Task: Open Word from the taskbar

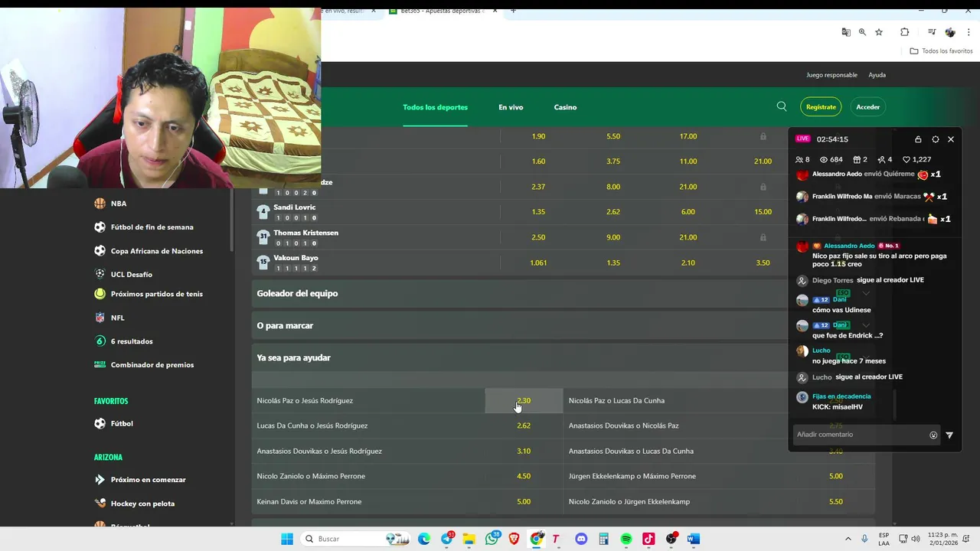Action: 694,539
